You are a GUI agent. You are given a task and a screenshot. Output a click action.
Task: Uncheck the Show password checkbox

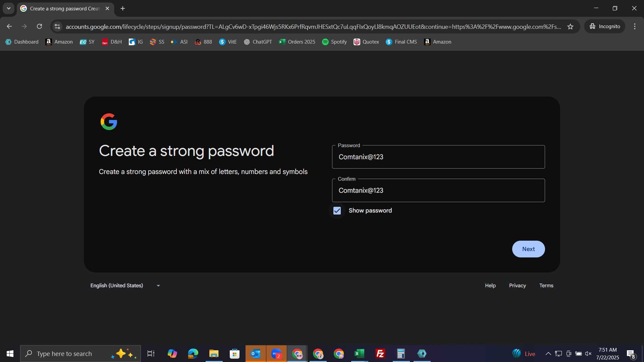337,210
